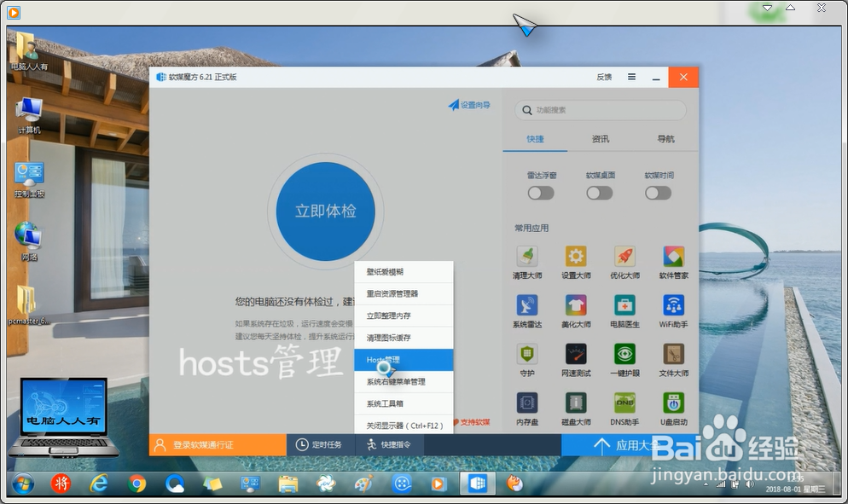Open the 设置大师 settings app

click(575, 263)
